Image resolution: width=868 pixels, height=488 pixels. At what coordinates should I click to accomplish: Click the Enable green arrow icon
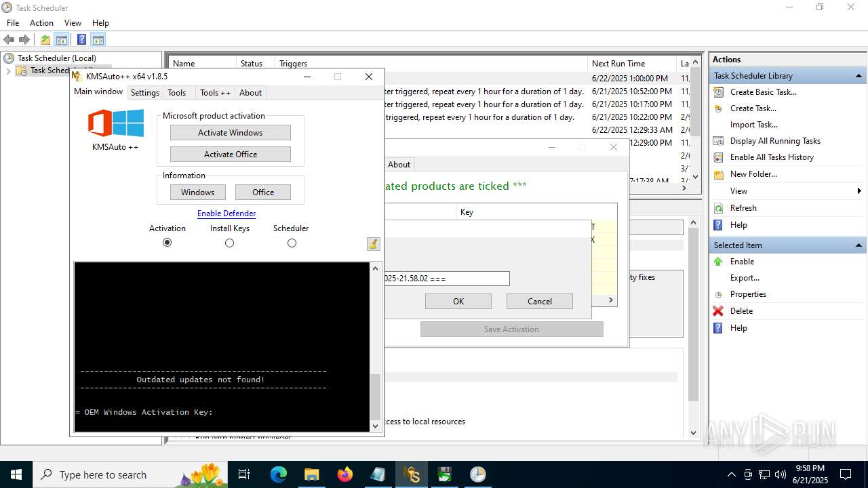pos(718,262)
